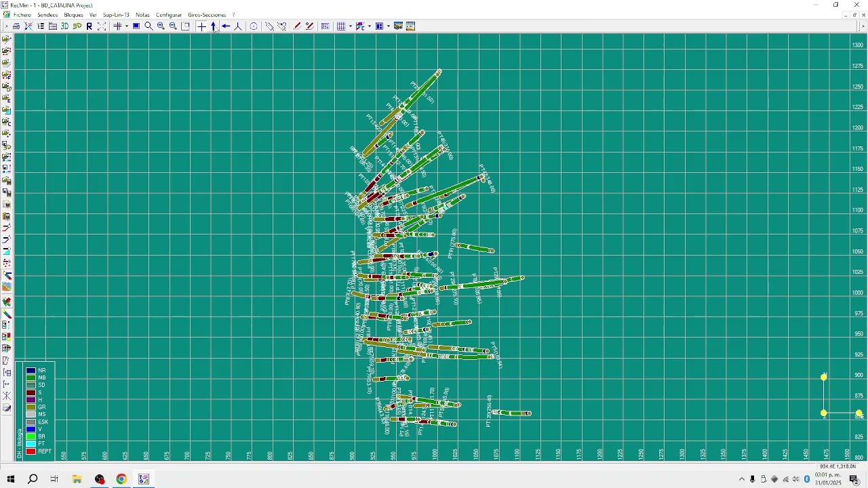Open the taskbar search
Viewport: 868px width, 488px height.
(x=33, y=479)
